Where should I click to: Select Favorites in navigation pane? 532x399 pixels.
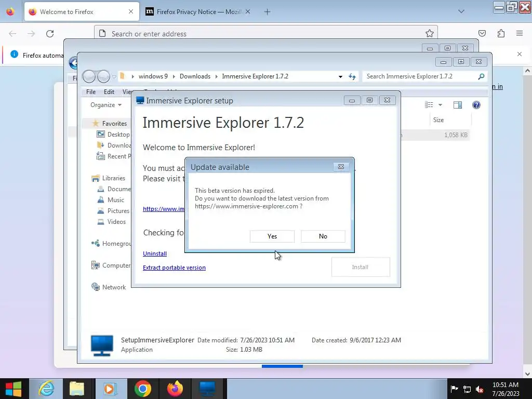114,124
